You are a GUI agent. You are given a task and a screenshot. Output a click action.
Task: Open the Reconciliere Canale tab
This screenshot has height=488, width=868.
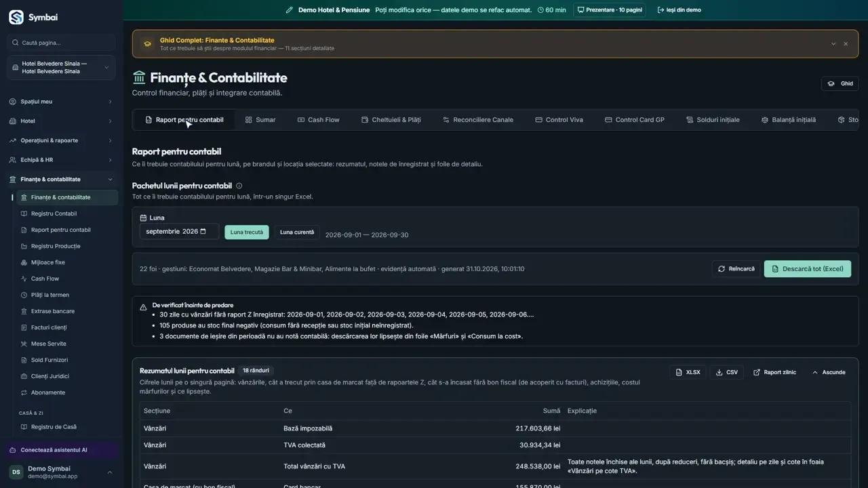pyautogui.click(x=478, y=120)
